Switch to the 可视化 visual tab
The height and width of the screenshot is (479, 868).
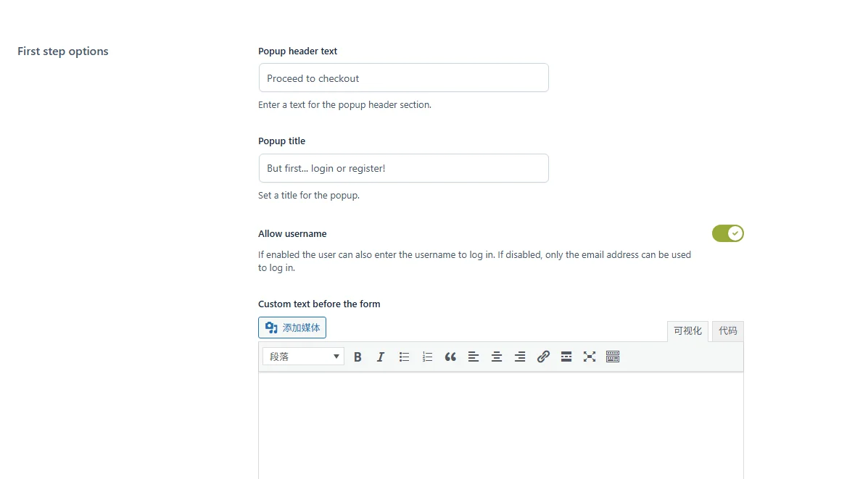pyautogui.click(x=687, y=330)
